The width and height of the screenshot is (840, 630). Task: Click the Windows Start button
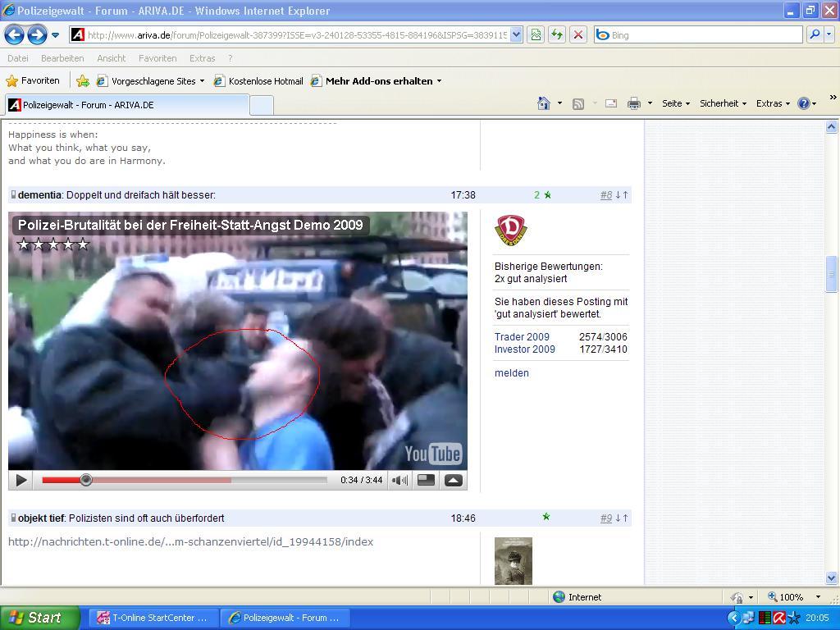tap(39, 618)
